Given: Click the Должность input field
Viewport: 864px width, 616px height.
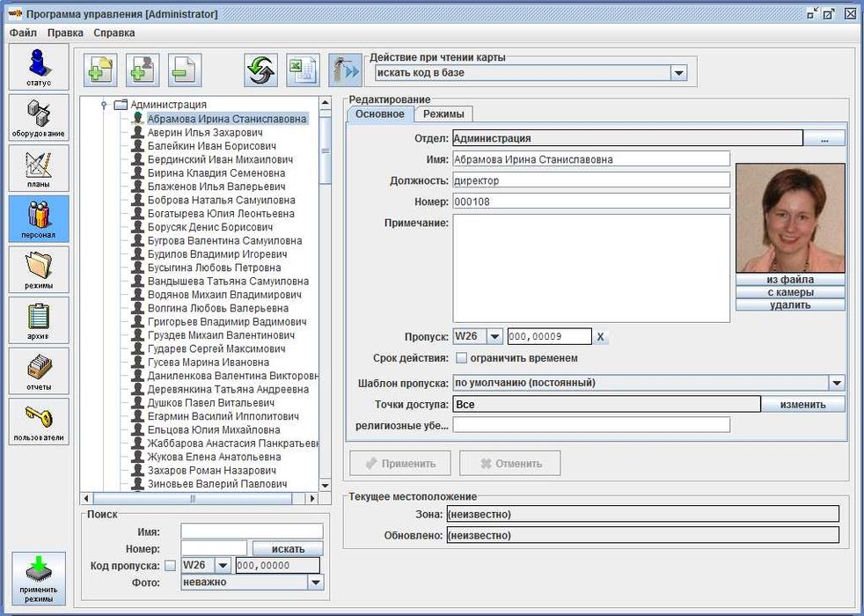Looking at the screenshot, I should (590, 180).
